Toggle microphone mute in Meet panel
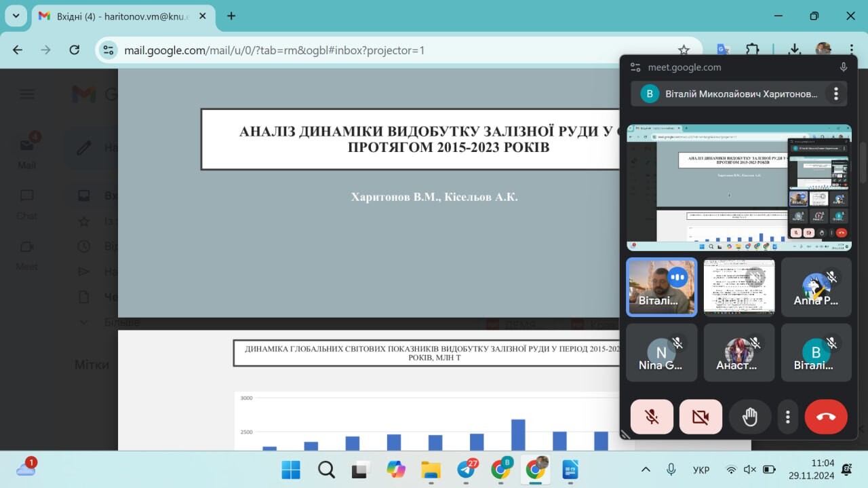This screenshot has width=868, height=488. [x=652, y=416]
